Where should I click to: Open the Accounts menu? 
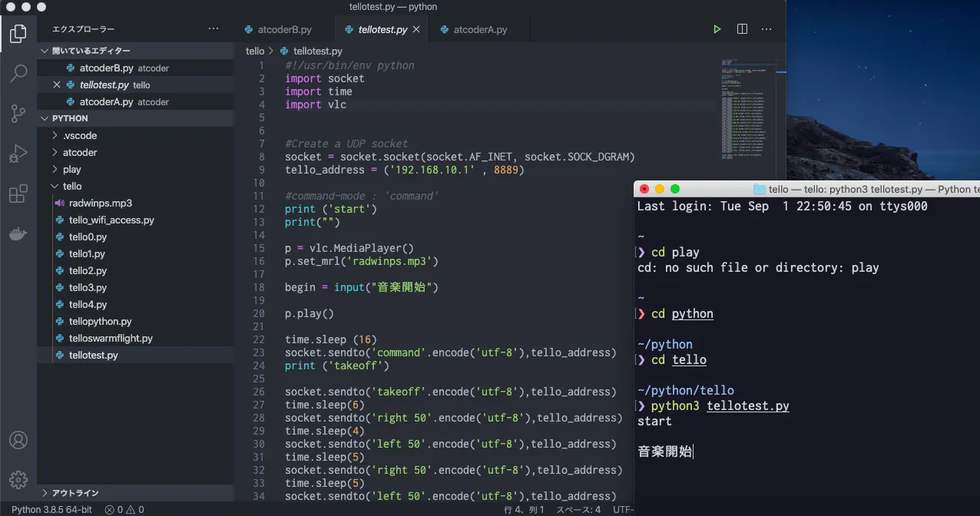click(18, 440)
